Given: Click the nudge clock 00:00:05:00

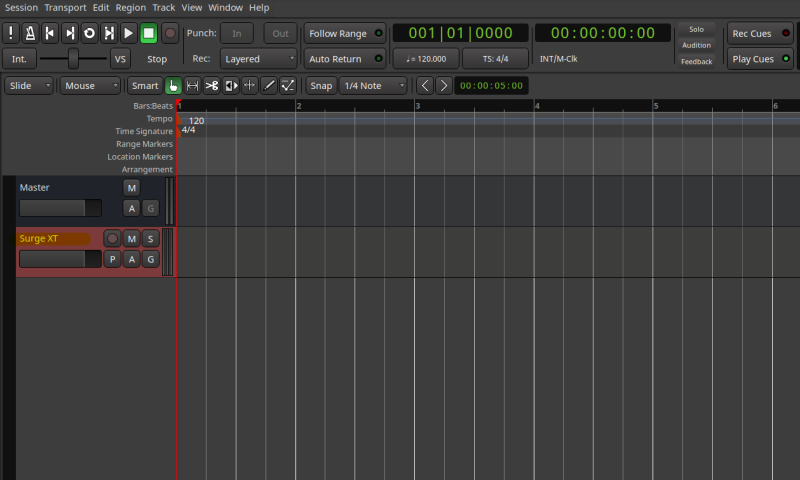Looking at the screenshot, I should (x=491, y=86).
